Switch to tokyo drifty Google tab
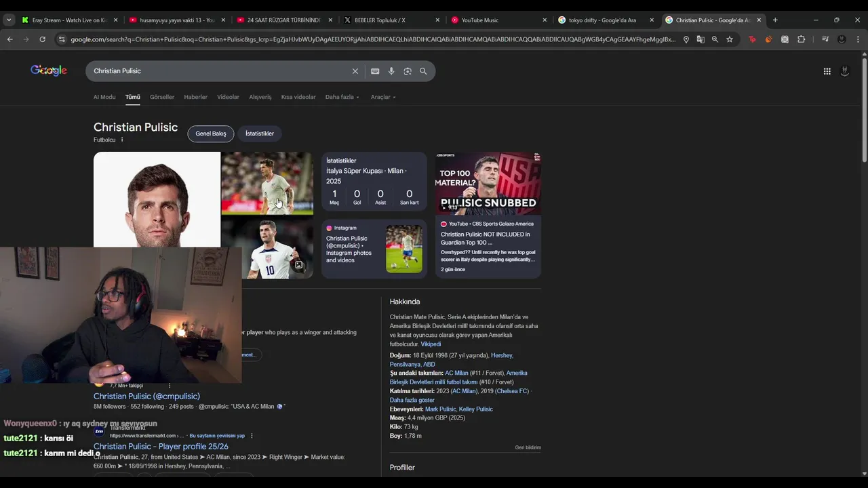This screenshot has width=868, height=488. click(606, 20)
